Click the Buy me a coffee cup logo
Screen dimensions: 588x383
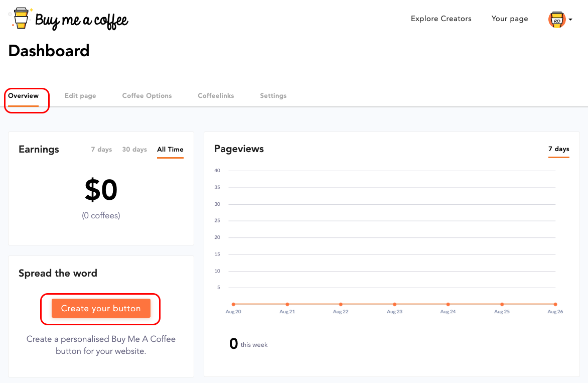21,18
